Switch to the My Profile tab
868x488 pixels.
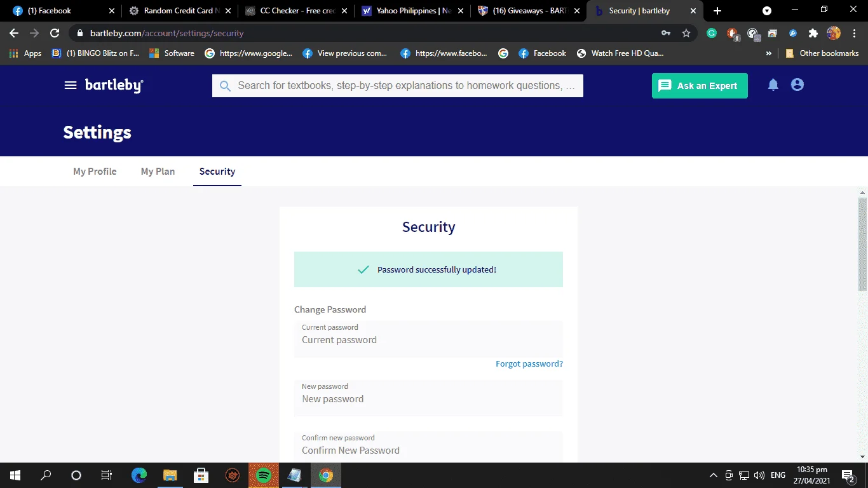click(95, 172)
